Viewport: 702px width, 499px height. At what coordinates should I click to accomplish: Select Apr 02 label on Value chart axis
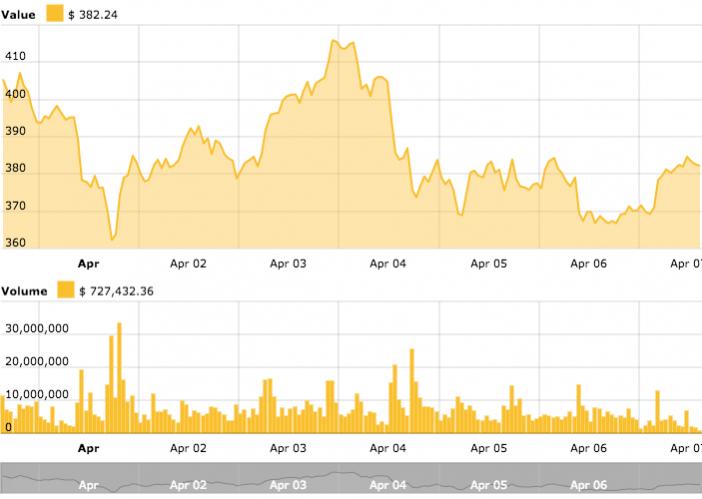pyautogui.click(x=188, y=264)
